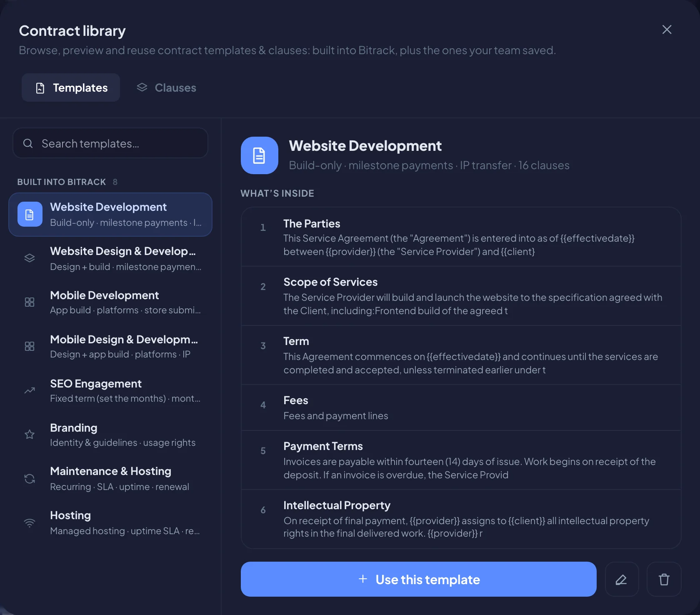700x615 pixels.
Task: Switch to the Clauses tab
Action: point(167,87)
